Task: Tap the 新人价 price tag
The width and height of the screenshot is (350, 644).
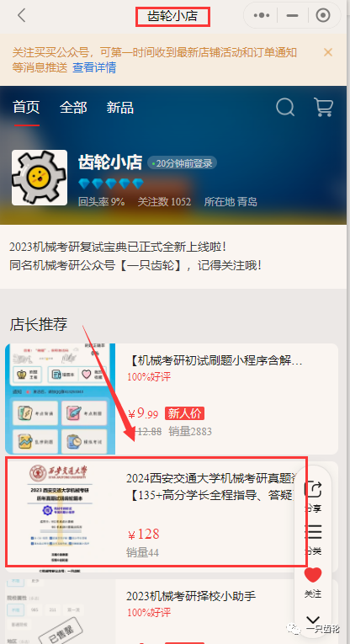Action: point(184,413)
